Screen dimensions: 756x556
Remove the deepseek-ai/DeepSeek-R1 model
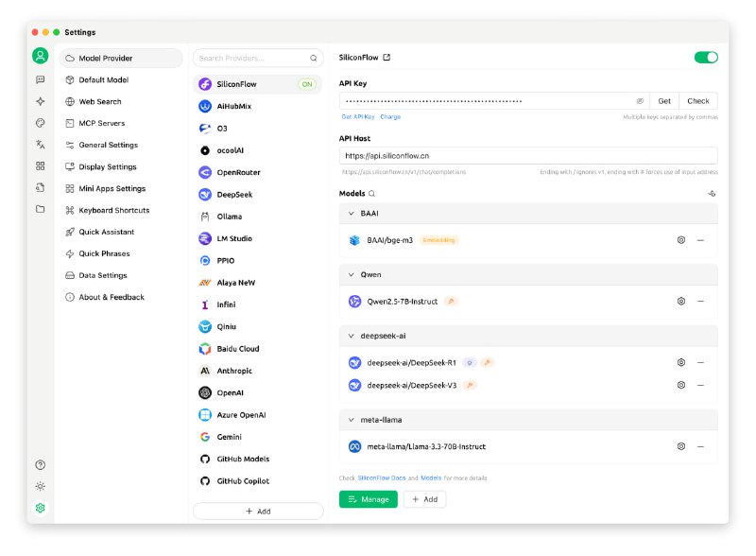[x=700, y=362]
